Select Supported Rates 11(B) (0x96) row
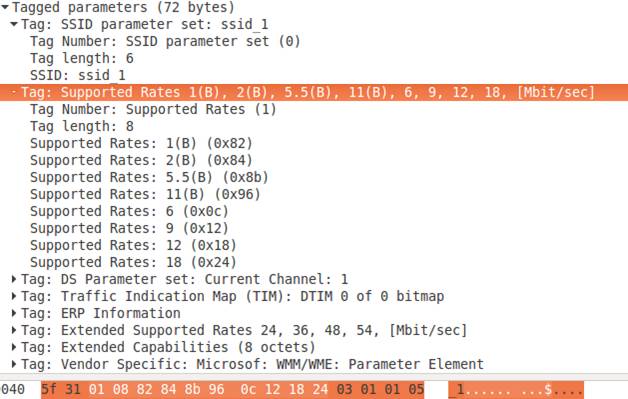This screenshot has width=628, height=399. click(145, 194)
